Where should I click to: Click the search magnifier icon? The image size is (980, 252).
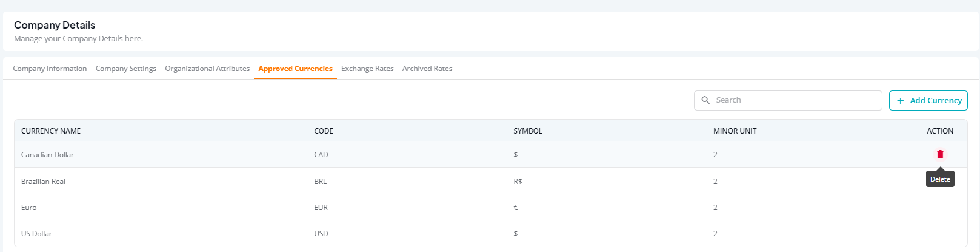tap(705, 100)
